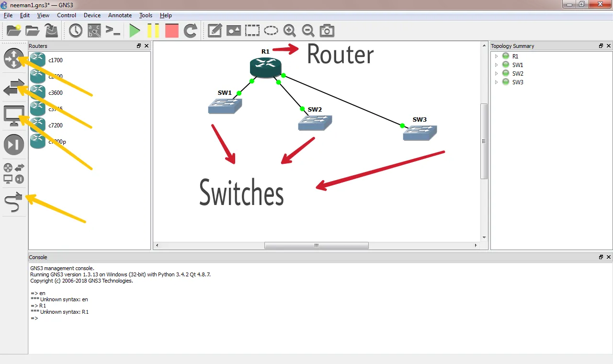Select R1 label in Topology Summary
613x364 pixels.
(515, 56)
